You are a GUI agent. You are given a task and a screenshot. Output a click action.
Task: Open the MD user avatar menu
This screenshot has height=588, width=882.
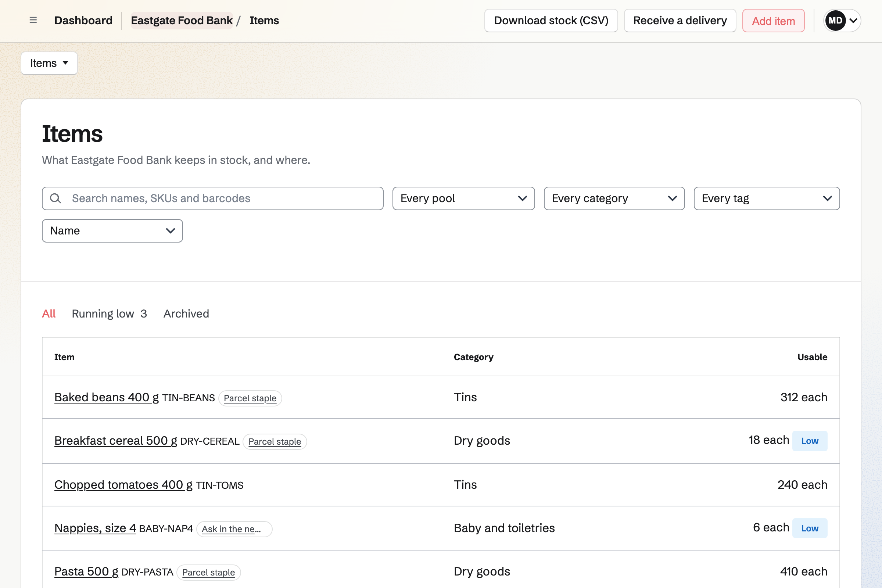842,21
